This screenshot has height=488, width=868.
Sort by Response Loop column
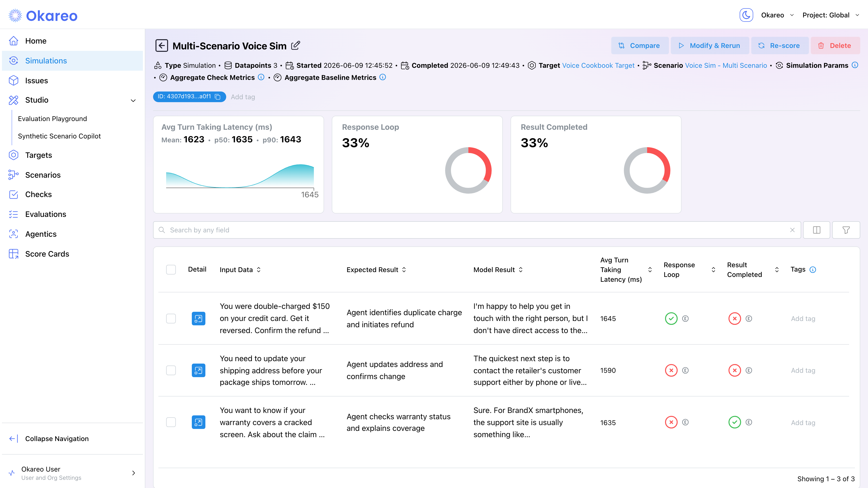(x=713, y=270)
